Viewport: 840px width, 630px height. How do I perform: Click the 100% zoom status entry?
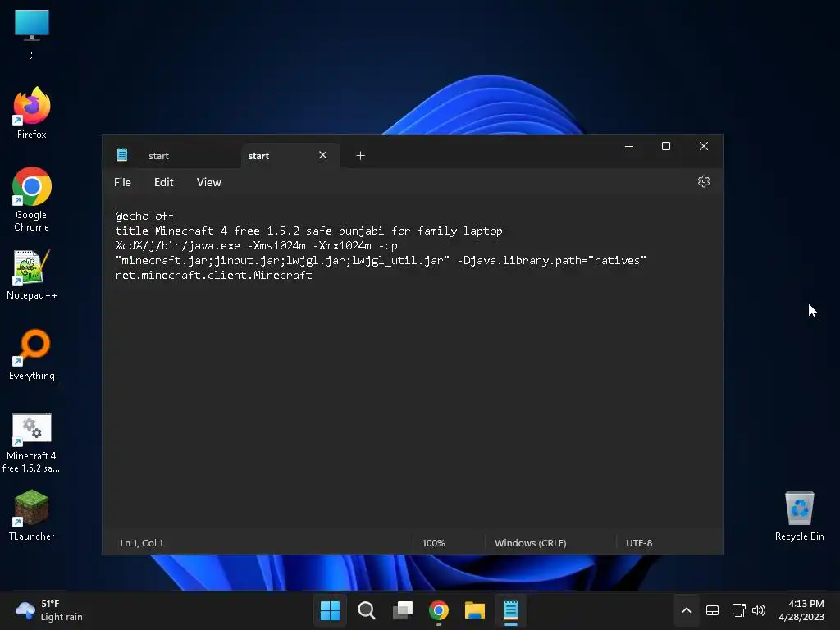[433, 543]
